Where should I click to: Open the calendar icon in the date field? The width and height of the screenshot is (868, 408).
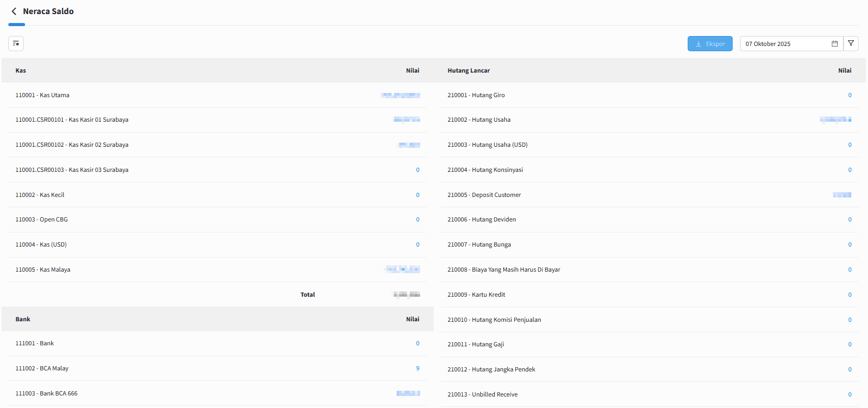(x=835, y=44)
